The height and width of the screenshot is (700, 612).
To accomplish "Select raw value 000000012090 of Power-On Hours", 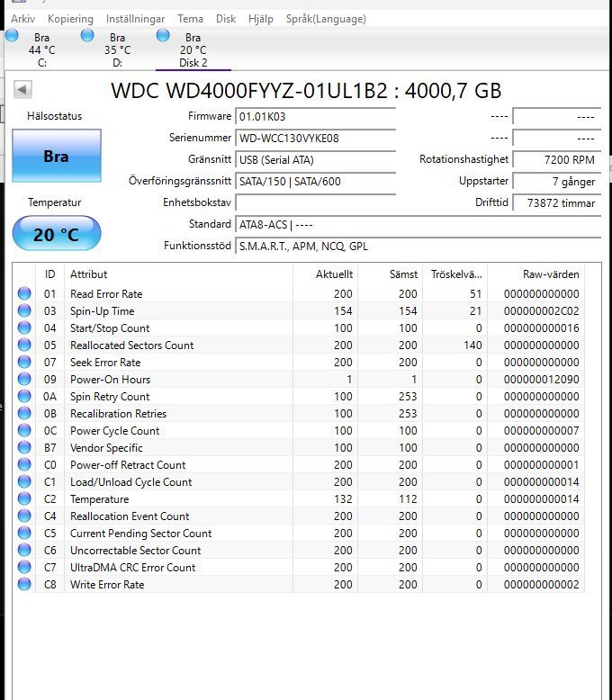I will click(542, 379).
